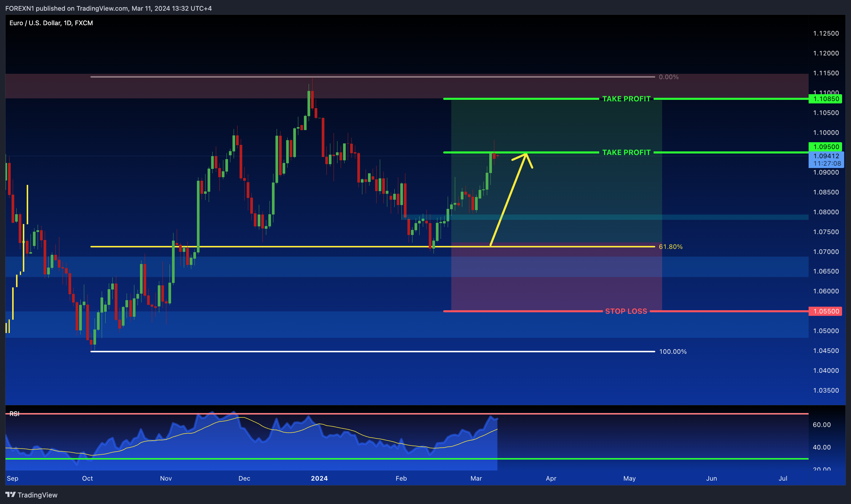The image size is (851, 504).
Task: Click the 100.00% Fibonacci level label
Action: [673, 352]
